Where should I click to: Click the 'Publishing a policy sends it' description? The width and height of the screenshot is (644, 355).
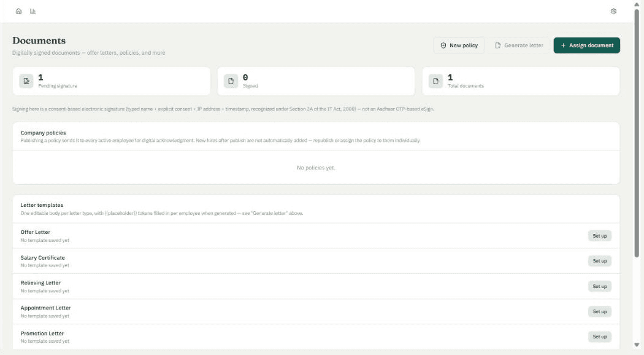[x=220, y=140]
